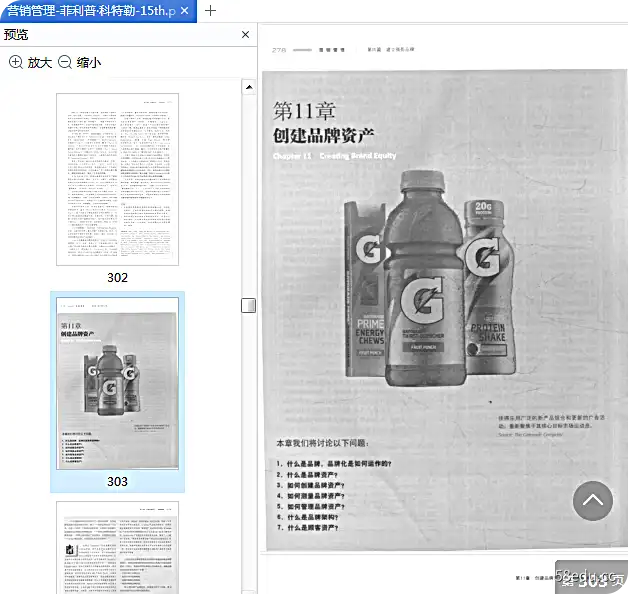Close the 预览 preview panel
The width and height of the screenshot is (628, 594).
click(246, 35)
